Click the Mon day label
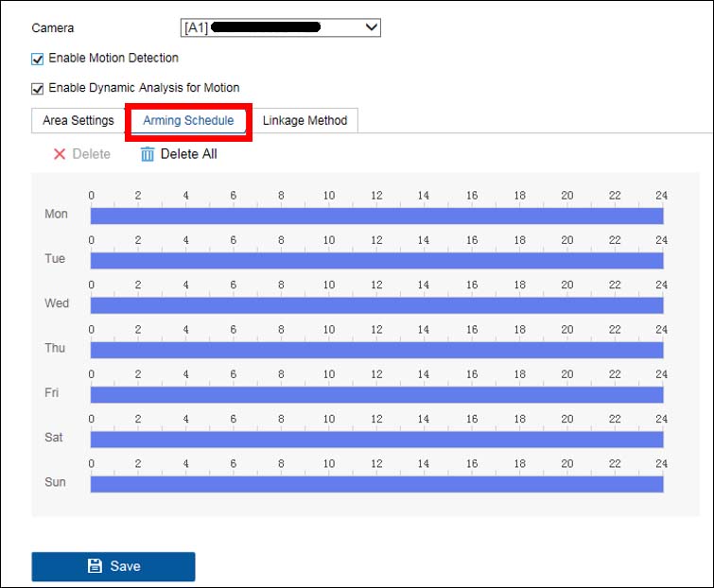This screenshot has height=588, width=714. point(56,214)
